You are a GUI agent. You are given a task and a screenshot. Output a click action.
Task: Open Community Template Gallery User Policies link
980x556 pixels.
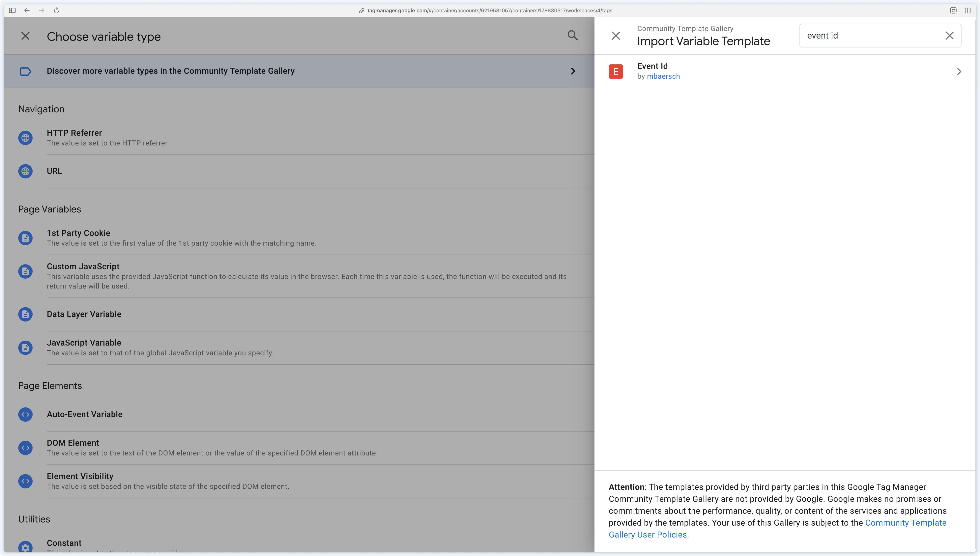(777, 529)
